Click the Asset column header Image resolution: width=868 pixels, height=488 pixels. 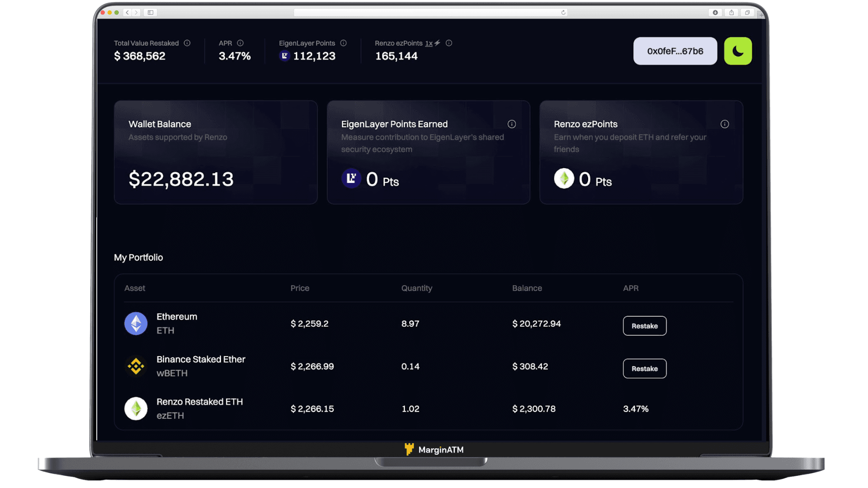click(x=135, y=288)
